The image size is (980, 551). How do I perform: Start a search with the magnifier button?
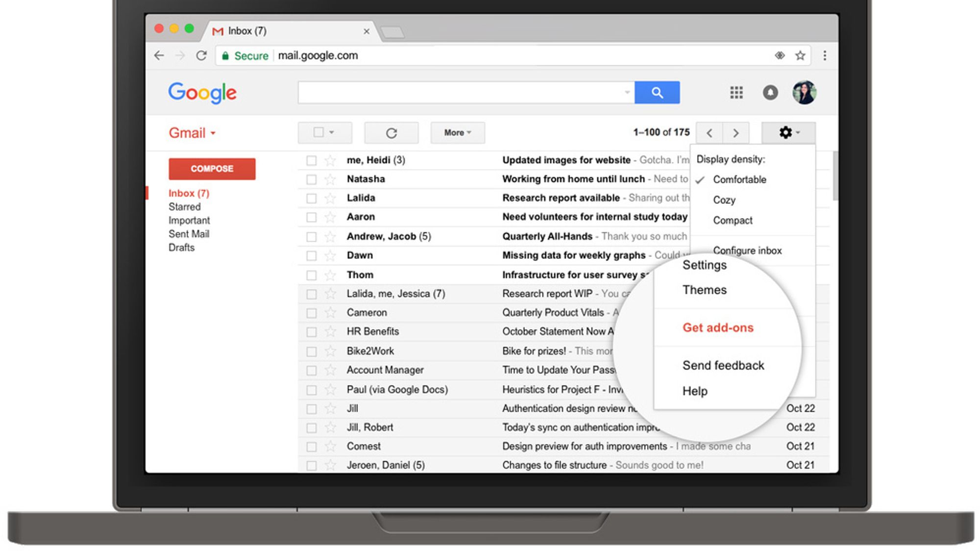[657, 92]
